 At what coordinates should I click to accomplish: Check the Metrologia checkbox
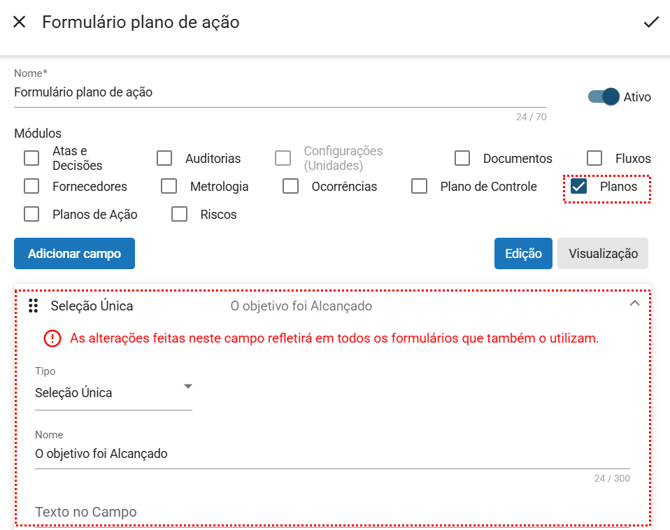click(x=169, y=186)
